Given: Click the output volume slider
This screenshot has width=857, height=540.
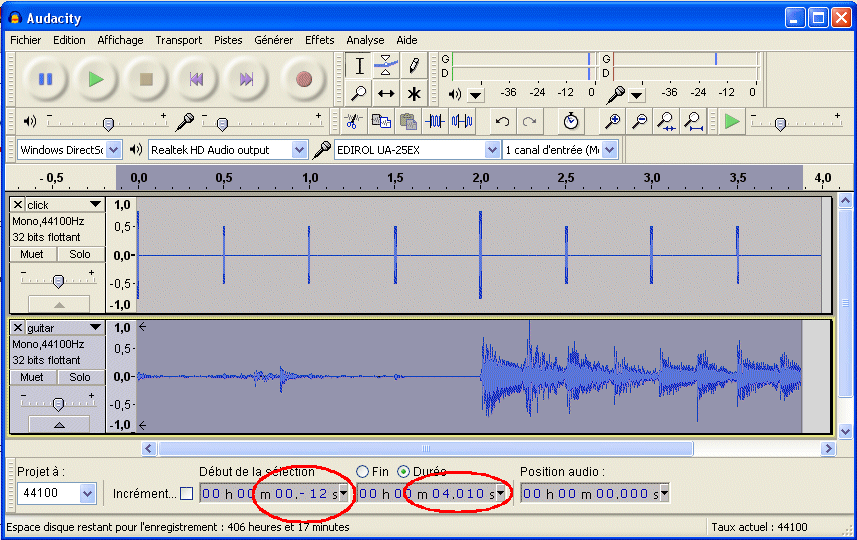Looking at the screenshot, I should point(108,124).
